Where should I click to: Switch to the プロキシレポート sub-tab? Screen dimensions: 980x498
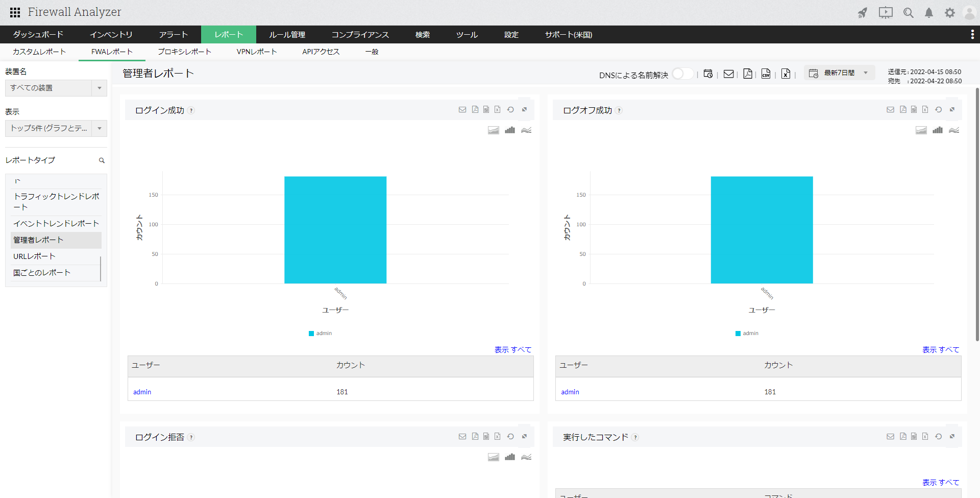pyautogui.click(x=184, y=52)
